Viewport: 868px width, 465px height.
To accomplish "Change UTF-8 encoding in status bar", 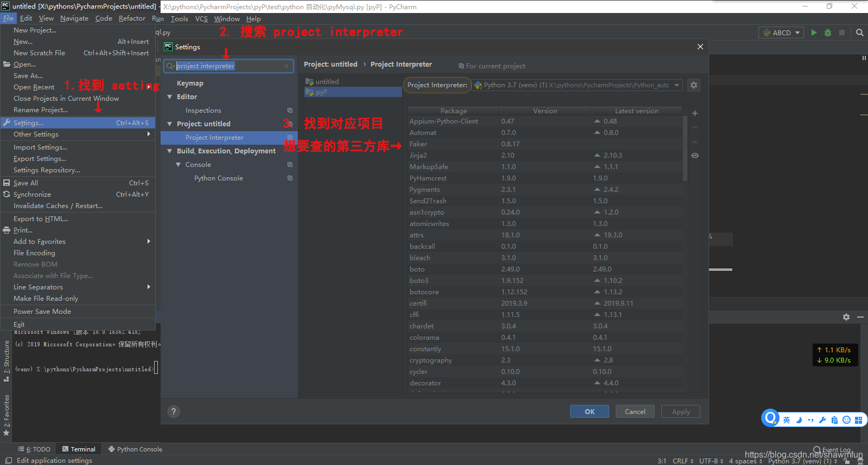I will click(x=711, y=461).
